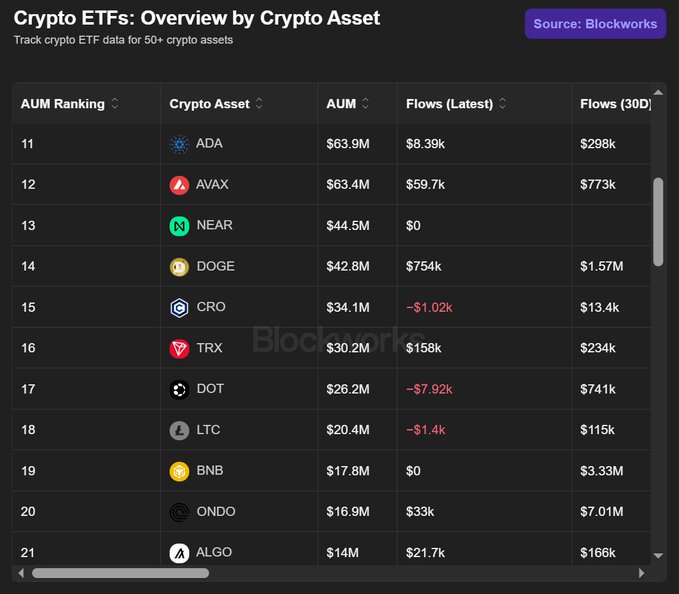Click AVAX's $63.4M AUM value
679x594 pixels.
click(x=348, y=185)
